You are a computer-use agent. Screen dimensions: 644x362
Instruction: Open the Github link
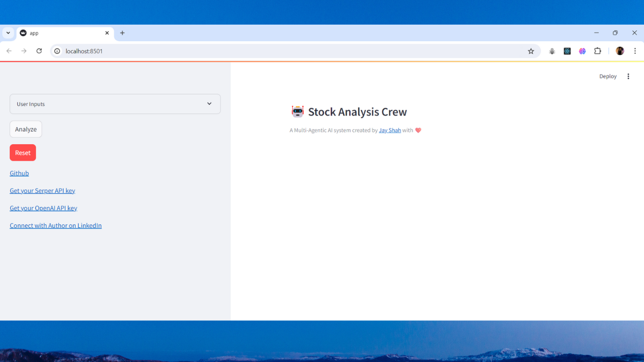[x=19, y=173]
